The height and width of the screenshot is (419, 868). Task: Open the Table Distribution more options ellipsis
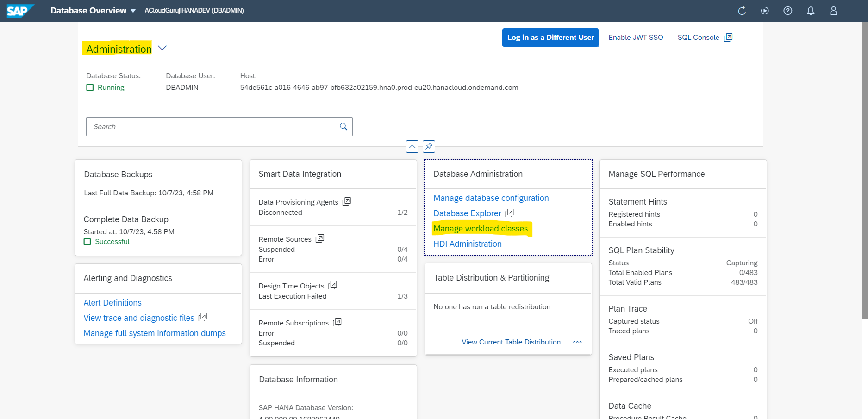coord(577,342)
